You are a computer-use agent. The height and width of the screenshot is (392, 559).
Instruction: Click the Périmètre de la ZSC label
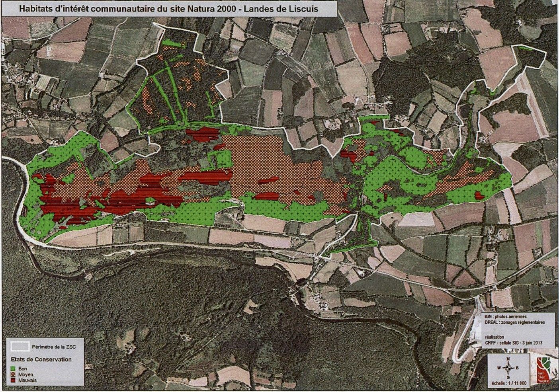coord(53,347)
